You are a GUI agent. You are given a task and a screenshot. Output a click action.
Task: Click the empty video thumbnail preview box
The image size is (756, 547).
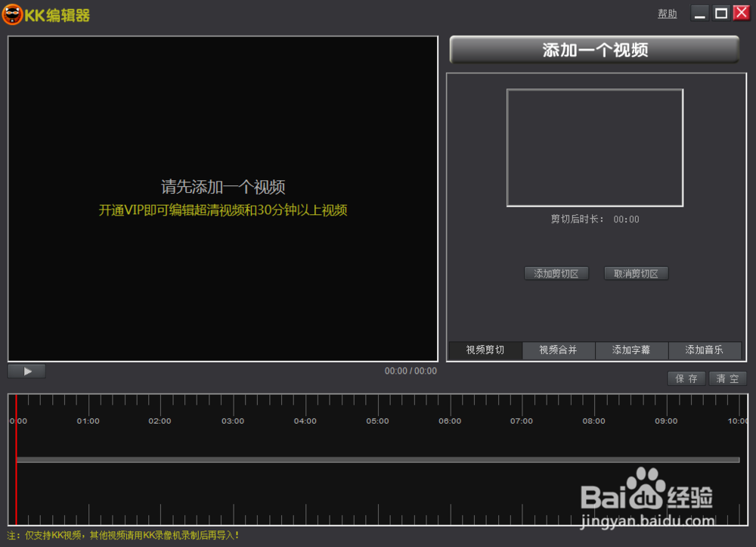(x=594, y=148)
